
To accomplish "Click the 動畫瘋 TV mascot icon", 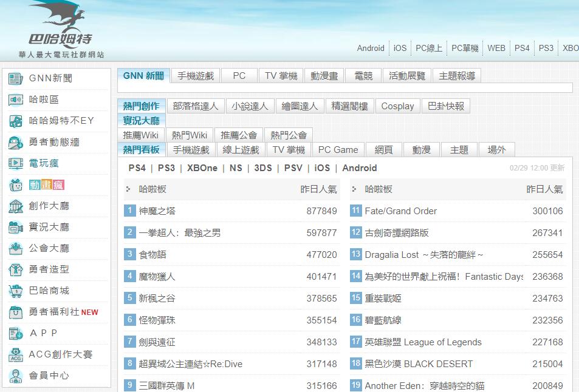I will click(16, 184).
